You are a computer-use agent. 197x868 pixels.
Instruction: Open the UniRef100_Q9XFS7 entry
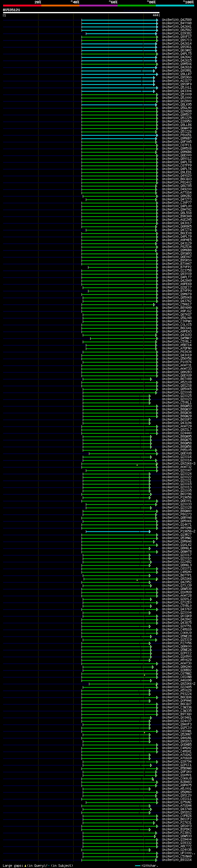coord(177,37)
